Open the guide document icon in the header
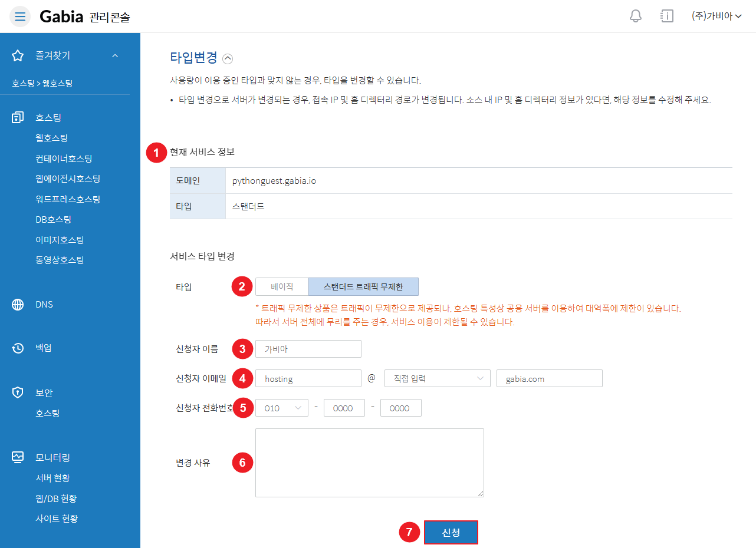The height and width of the screenshot is (548, 756). [x=667, y=16]
